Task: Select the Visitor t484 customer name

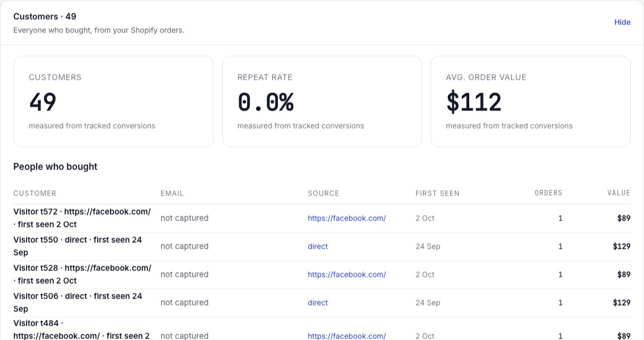Action: (x=82, y=329)
